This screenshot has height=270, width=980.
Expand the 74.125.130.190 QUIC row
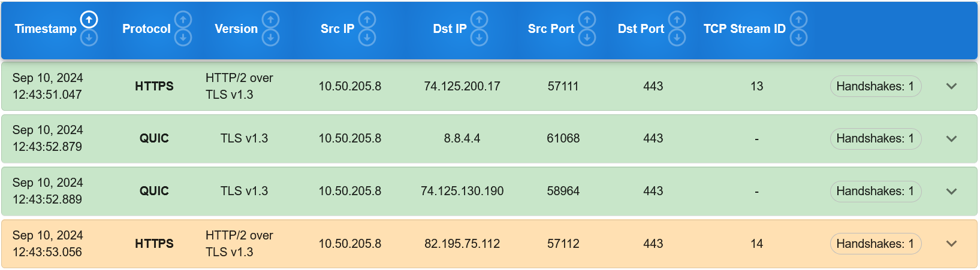point(951,192)
